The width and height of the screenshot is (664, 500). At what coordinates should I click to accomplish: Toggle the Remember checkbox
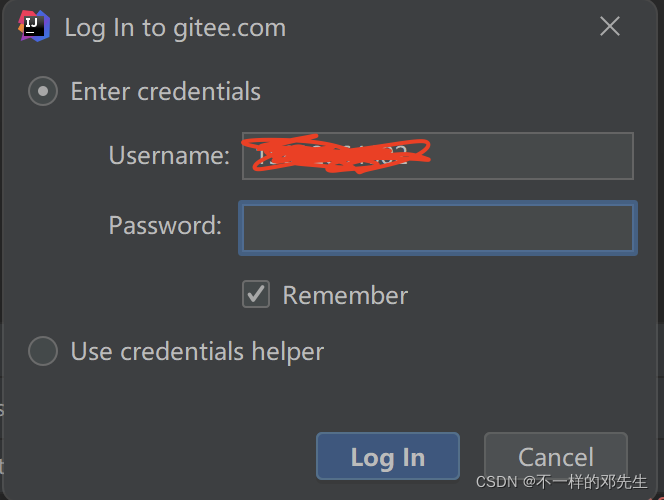pyautogui.click(x=256, y=294)
